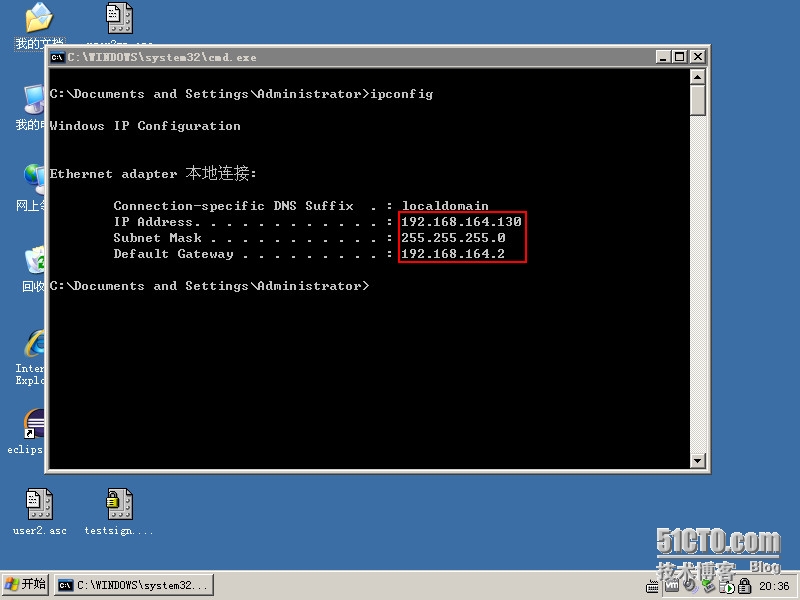Open the Recycle Bin desktop icon
The image size is (800, 600).
(x=34, y=268)
